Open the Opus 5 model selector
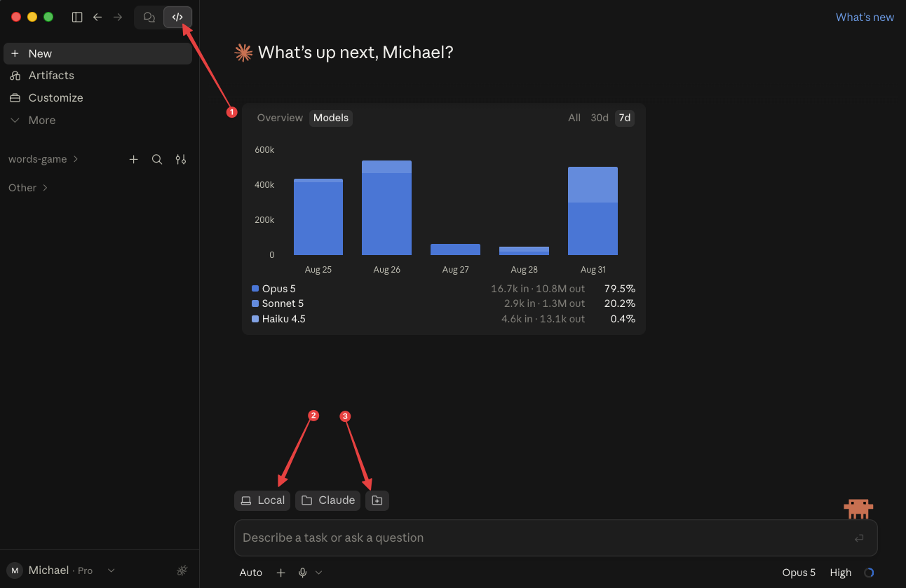 (x=799, y=573)
